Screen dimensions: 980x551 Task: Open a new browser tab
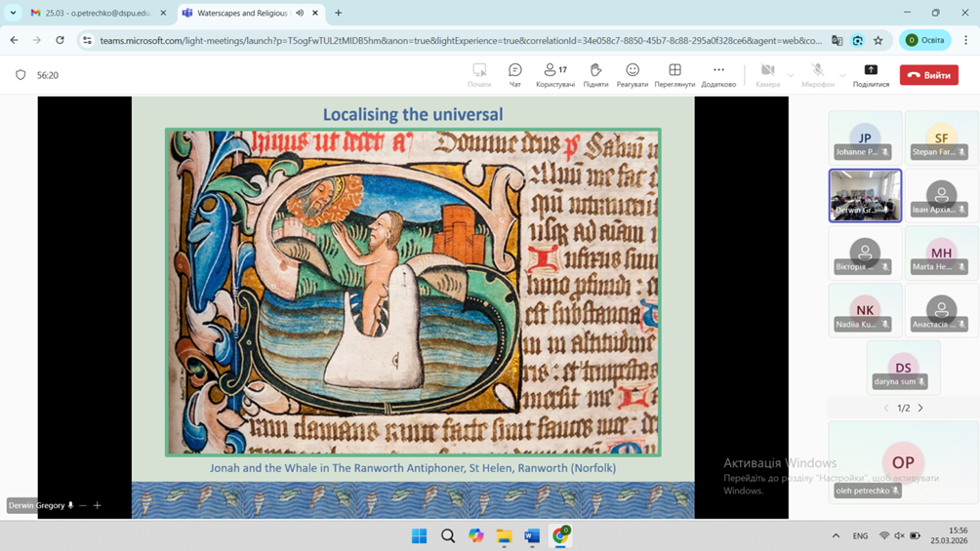pyautogui.click(x=339, y=14)
